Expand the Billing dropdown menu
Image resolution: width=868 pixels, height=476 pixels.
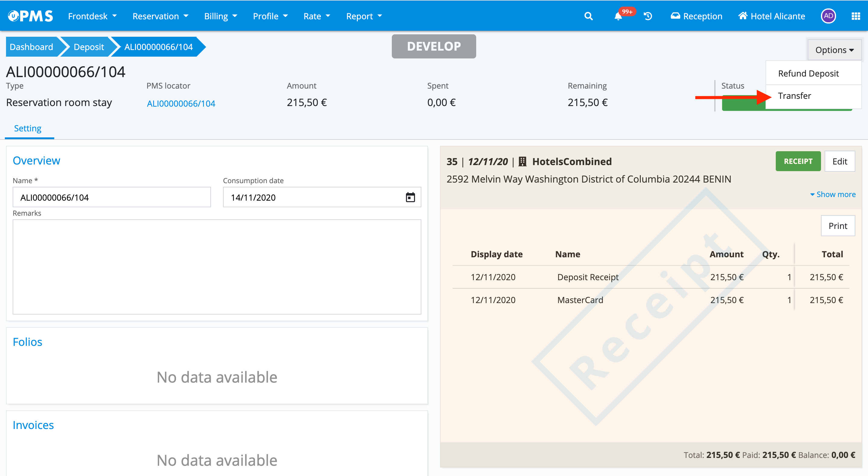coord(220,16)
